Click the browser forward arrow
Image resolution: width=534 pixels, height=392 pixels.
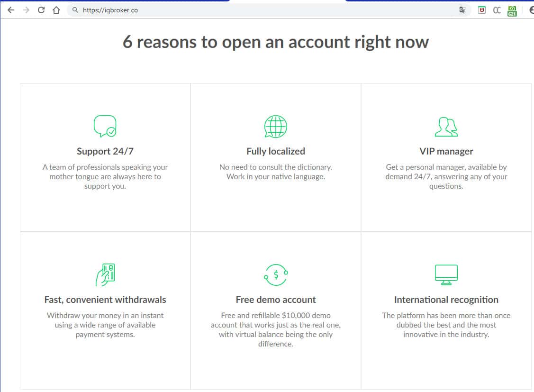click(26, 10)
